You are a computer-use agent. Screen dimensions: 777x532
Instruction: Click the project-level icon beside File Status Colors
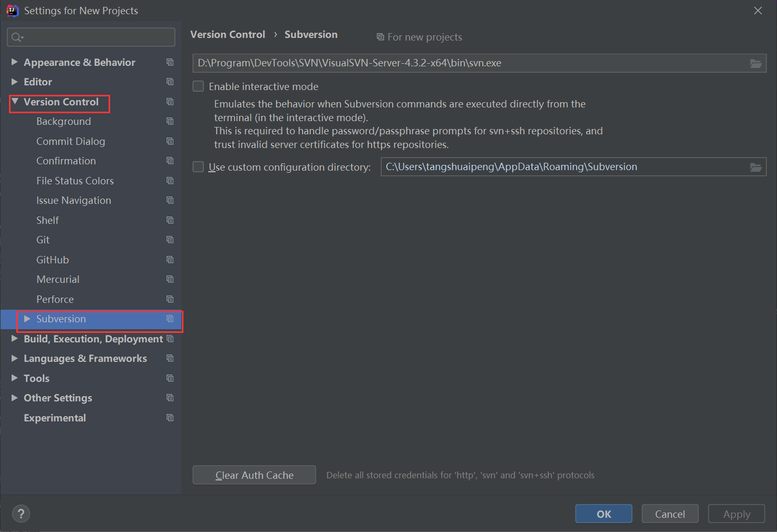pos(170,181)
